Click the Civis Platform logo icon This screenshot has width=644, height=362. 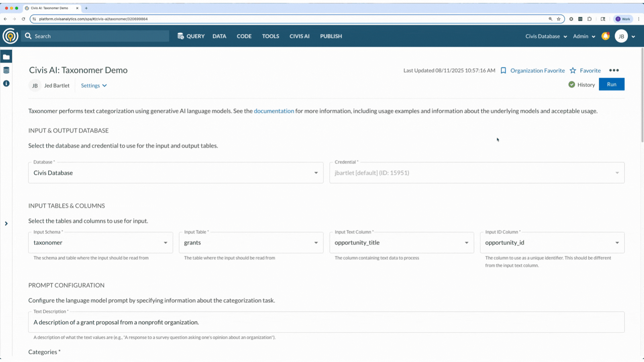coord(10,36)
